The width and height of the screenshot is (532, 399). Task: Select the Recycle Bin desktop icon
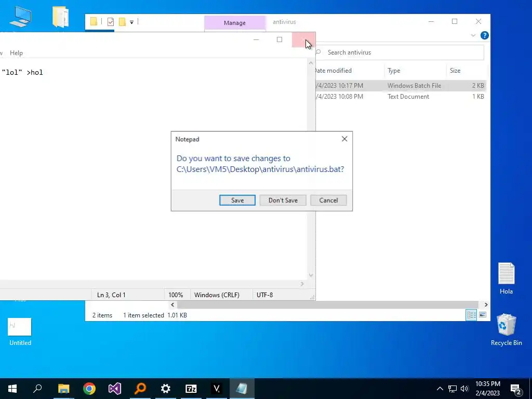coord(506,329)
